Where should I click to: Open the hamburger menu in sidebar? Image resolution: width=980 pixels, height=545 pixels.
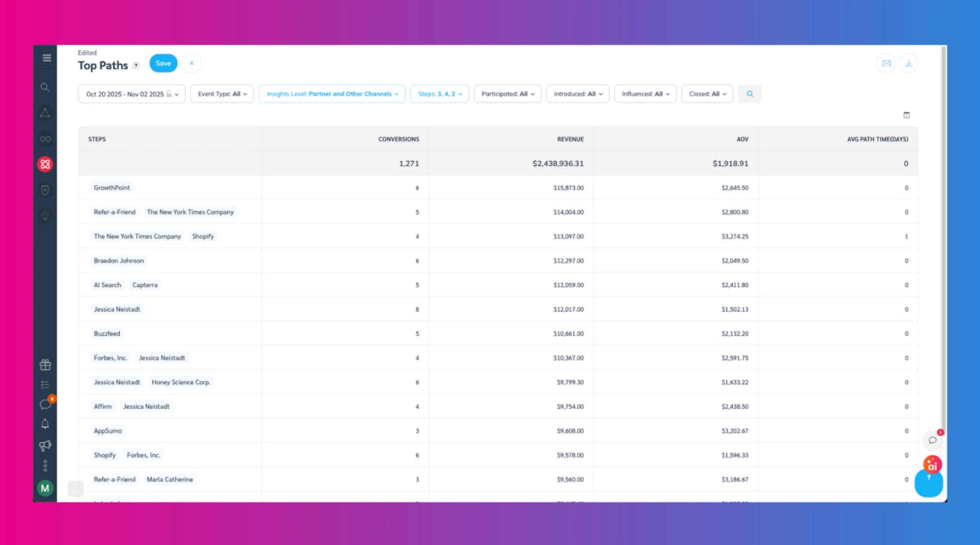[x=46, y=58]
